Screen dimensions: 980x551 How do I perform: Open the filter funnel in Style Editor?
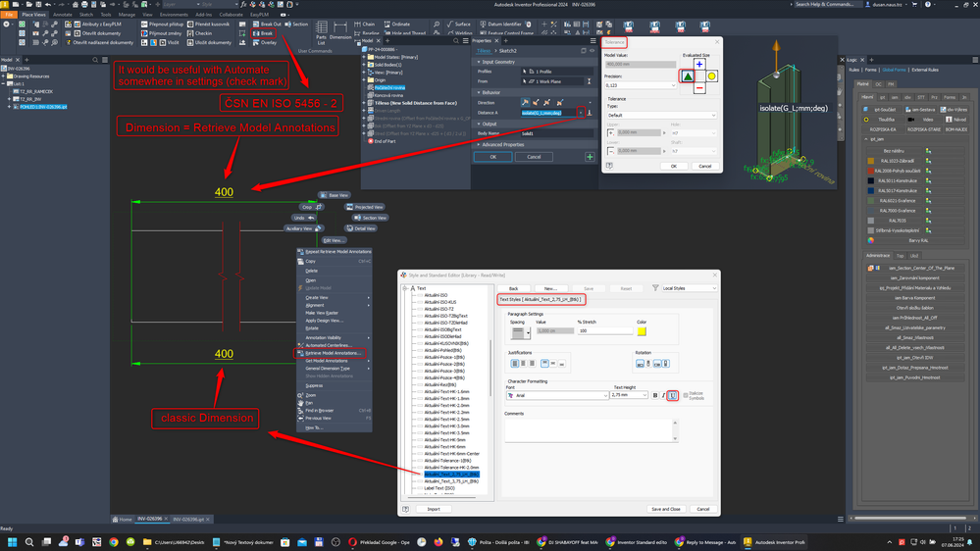(x=655, y=288)
